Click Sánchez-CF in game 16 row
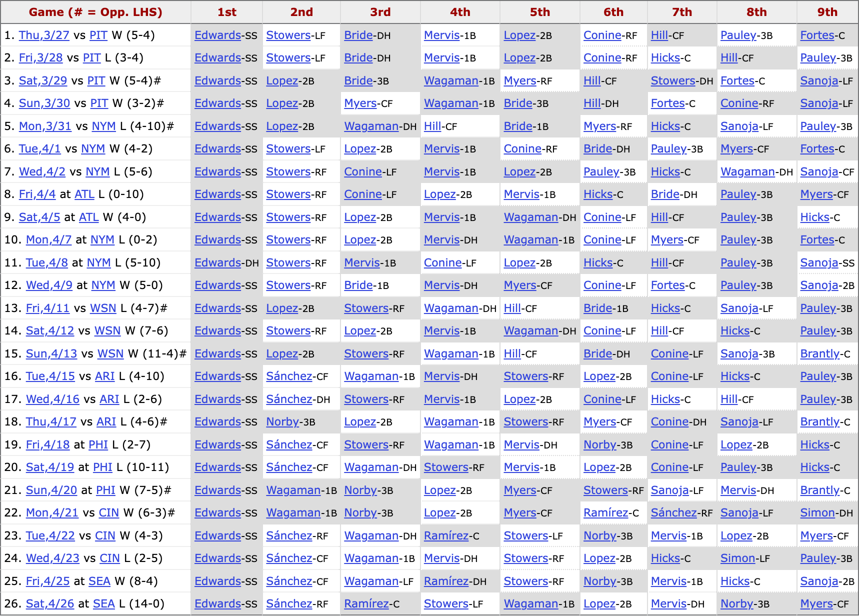This screenshot has width=859, height=616. pyautogui.click(x=297, y=376)
